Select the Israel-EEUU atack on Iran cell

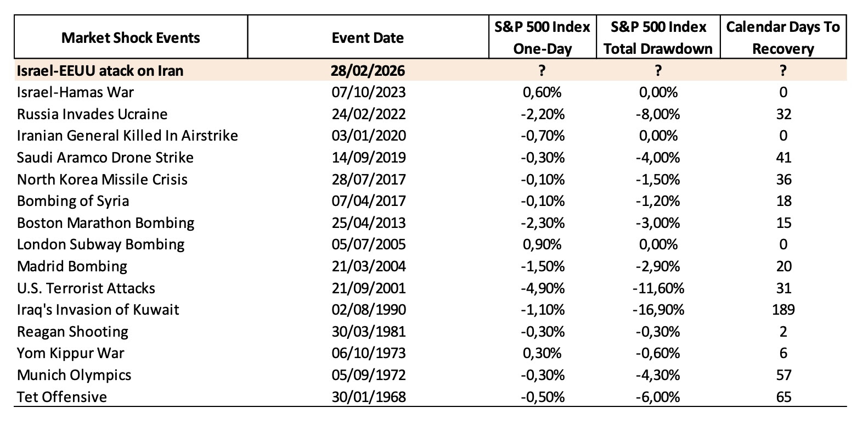click(100, 70)
